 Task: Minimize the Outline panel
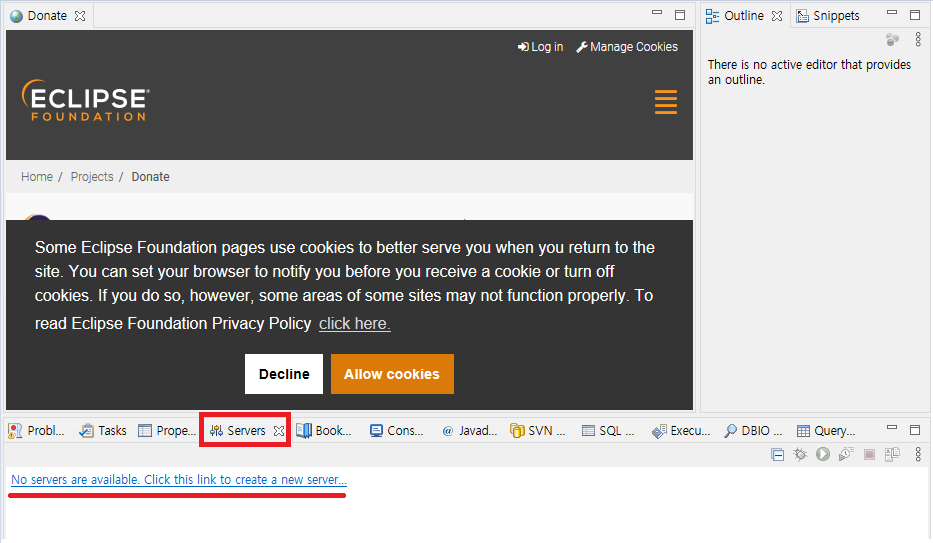(891, 12)
